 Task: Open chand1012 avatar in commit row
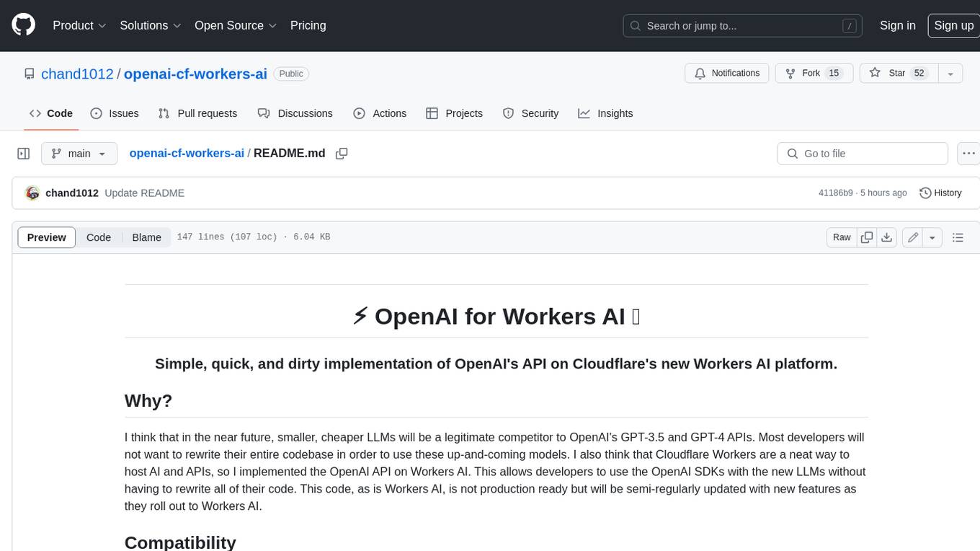click(x=32, y=193)
